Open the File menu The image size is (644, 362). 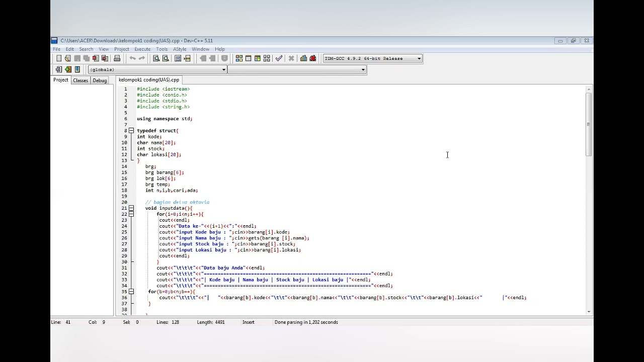57,49
